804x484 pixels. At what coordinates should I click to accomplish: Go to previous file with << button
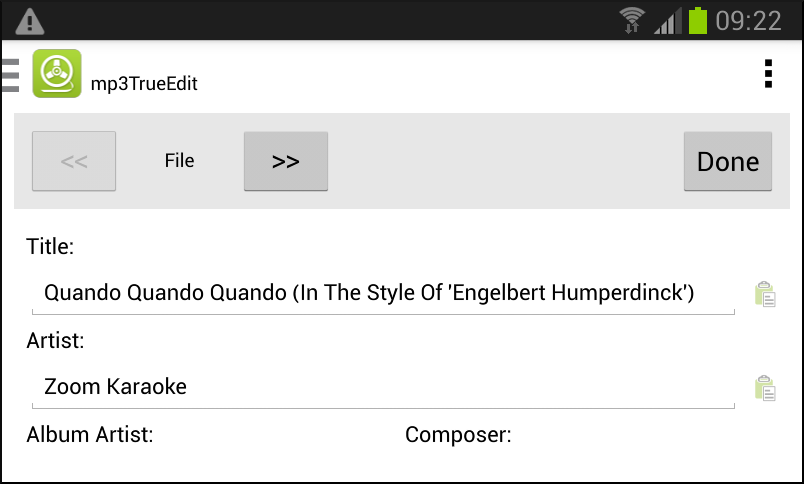(x=74, y=161)
